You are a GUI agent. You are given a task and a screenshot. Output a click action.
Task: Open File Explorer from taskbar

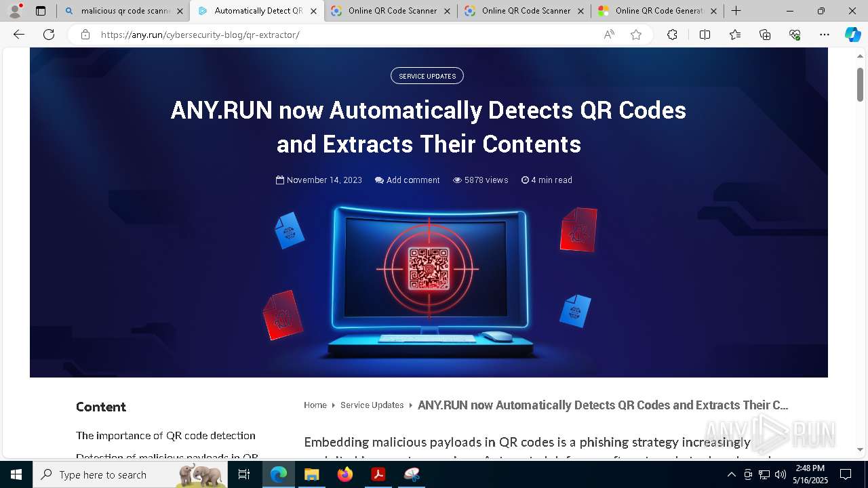(311, 474)
